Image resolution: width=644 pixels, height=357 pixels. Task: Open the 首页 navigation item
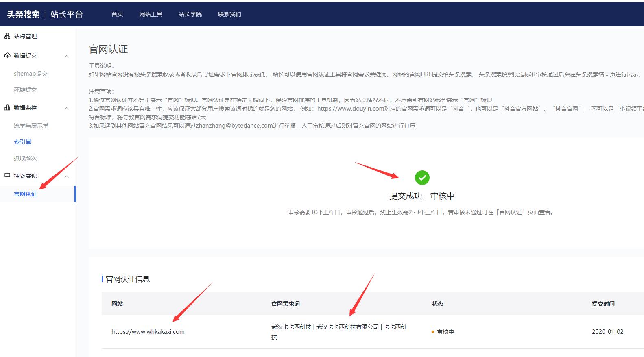click(117, 14)
